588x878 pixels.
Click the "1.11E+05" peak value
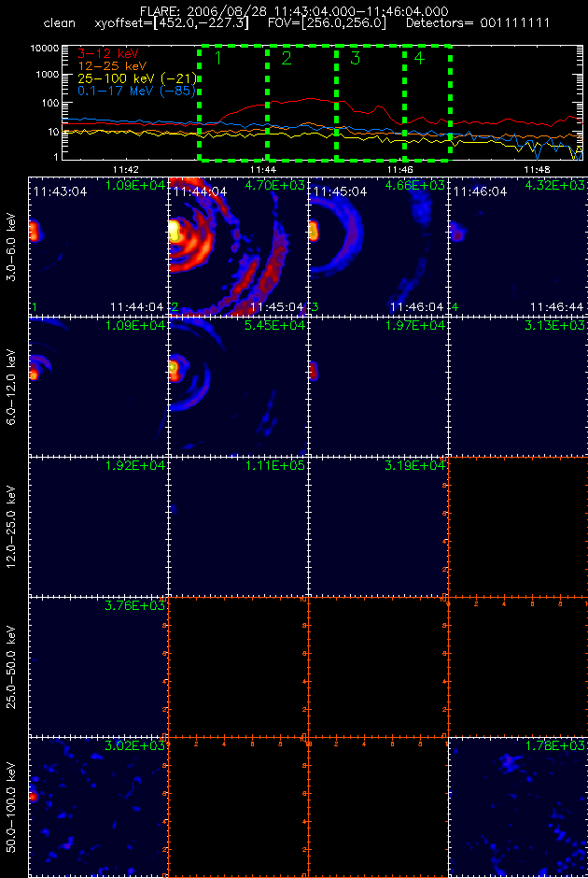tap(276, 465)
